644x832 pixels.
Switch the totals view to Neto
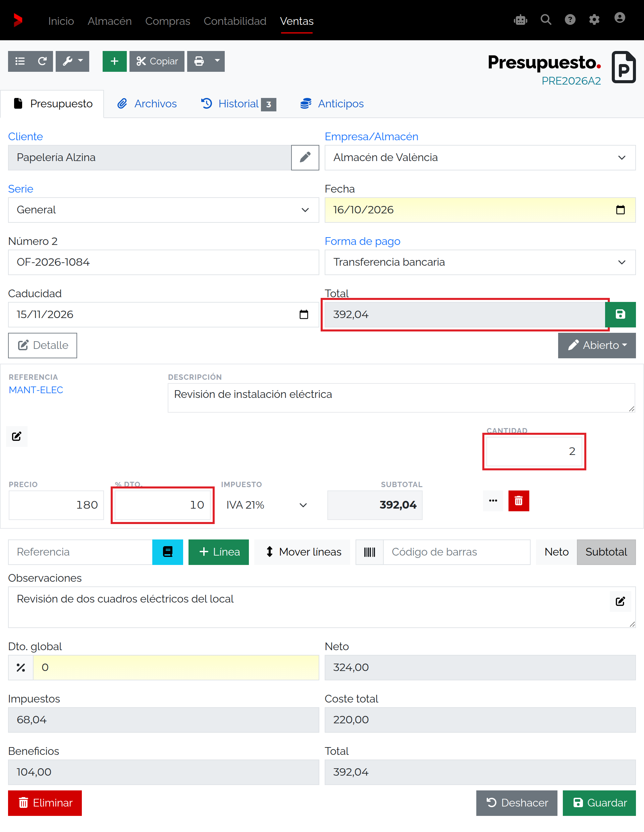(x=556, y=552)
